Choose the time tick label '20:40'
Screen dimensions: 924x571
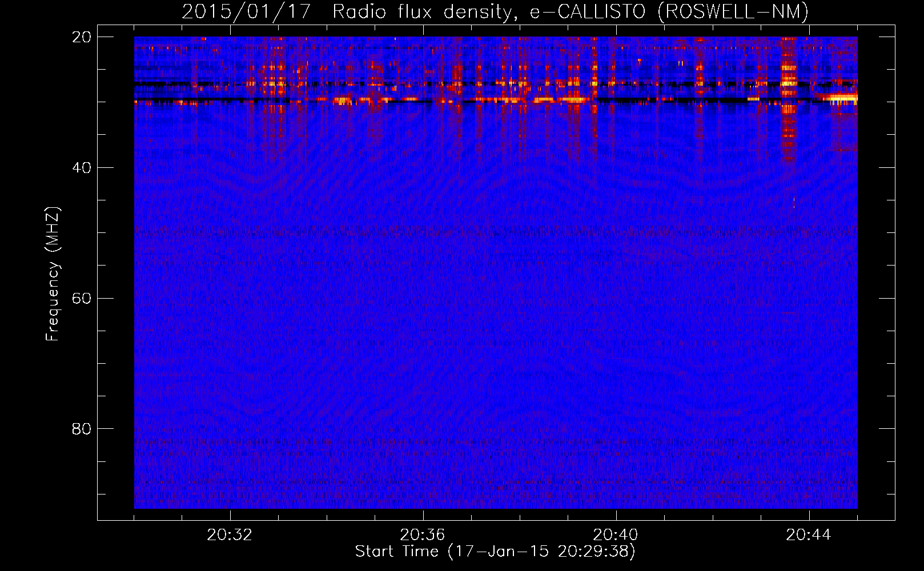point(616,535)
